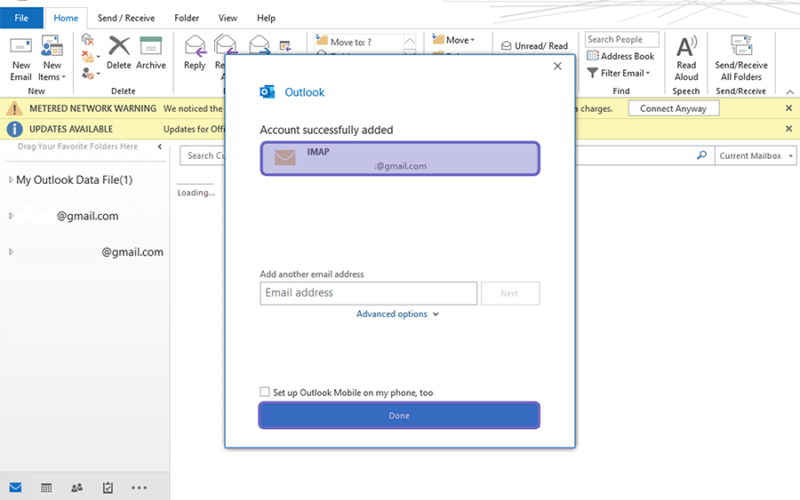
Task: Click the meeting reply icon
Action: [x=285, y=46]
